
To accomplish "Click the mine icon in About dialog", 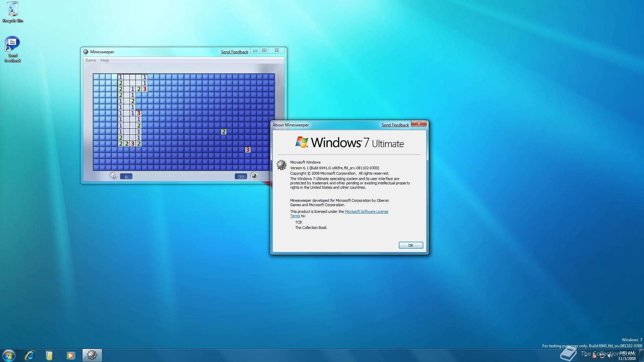I will (x=281, y=165).
